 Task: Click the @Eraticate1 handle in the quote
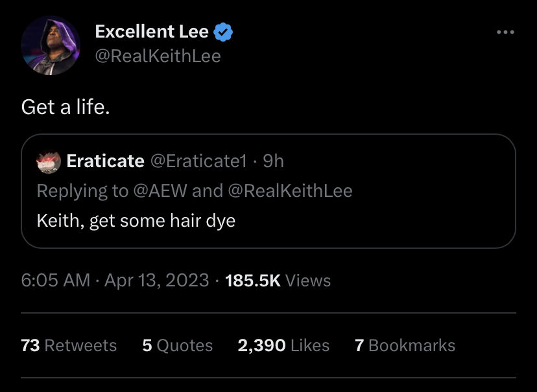pyautogui.click(x=198, y=161)
